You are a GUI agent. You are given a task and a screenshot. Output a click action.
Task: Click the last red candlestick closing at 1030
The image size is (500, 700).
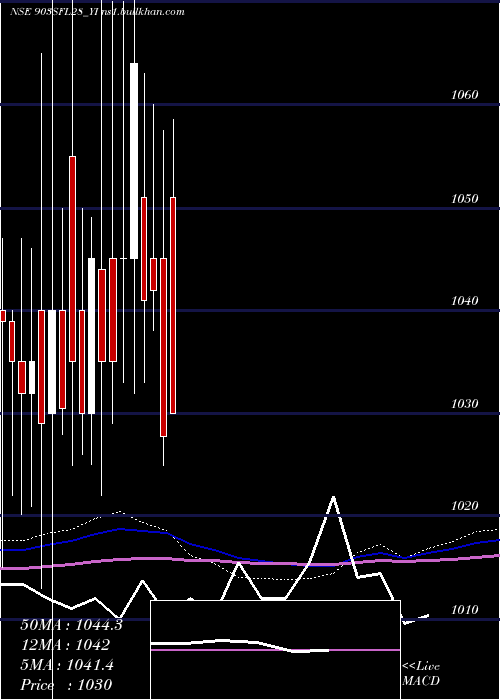click(x=173, y=305)
